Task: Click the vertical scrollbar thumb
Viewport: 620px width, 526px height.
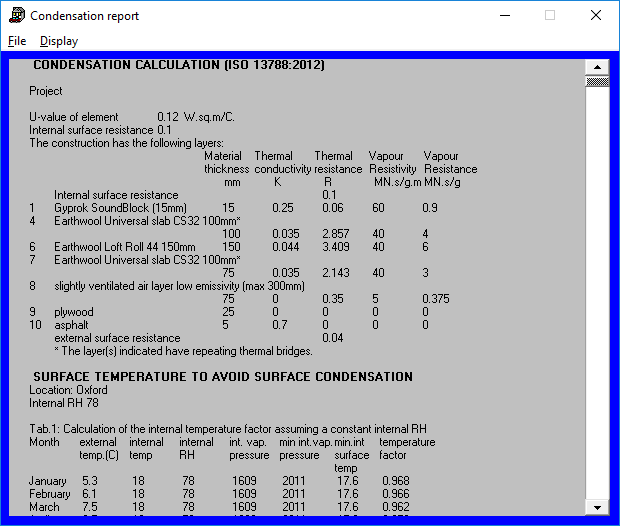Action: [597, 82]
